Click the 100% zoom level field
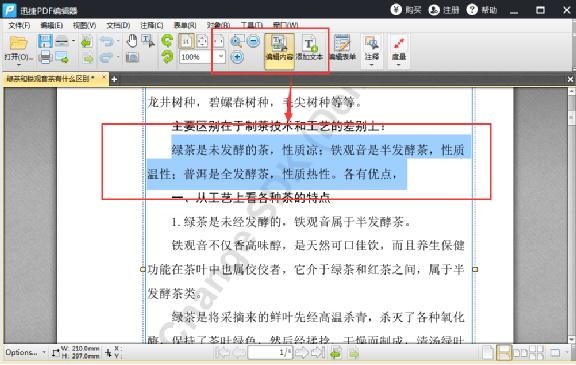The height and width of the screenshot is (365, 576). tap(198, 57)
